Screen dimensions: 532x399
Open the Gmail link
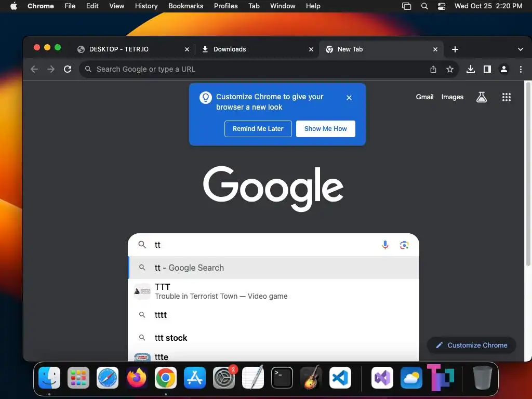point(425,97)
